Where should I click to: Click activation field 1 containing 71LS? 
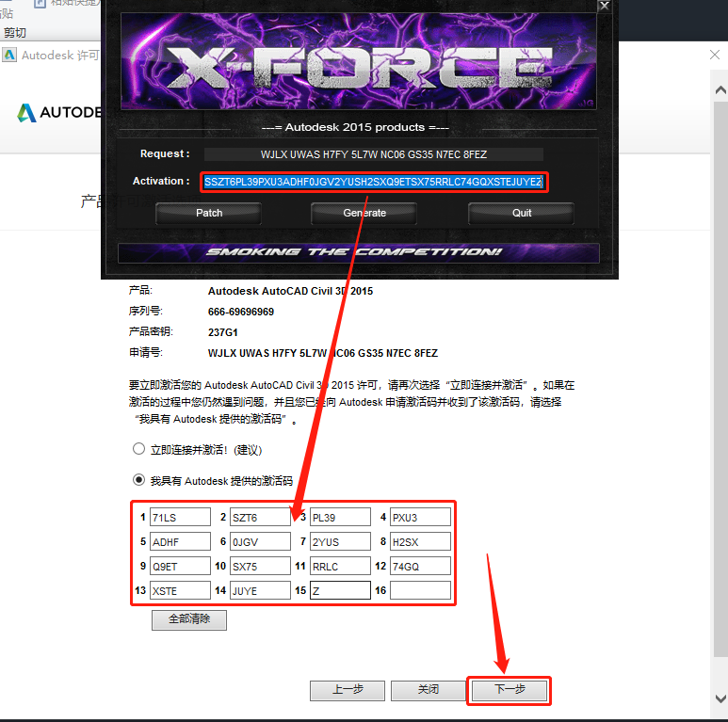coord(180,517)
